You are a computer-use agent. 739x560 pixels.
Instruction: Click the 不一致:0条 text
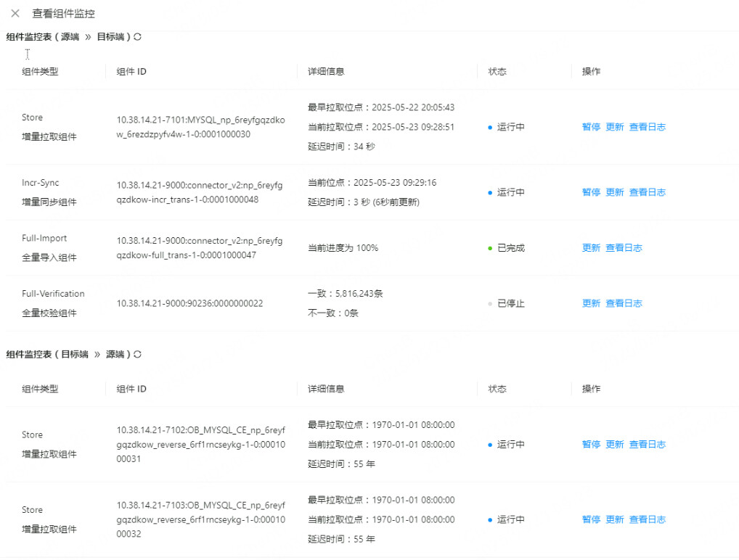332,313
